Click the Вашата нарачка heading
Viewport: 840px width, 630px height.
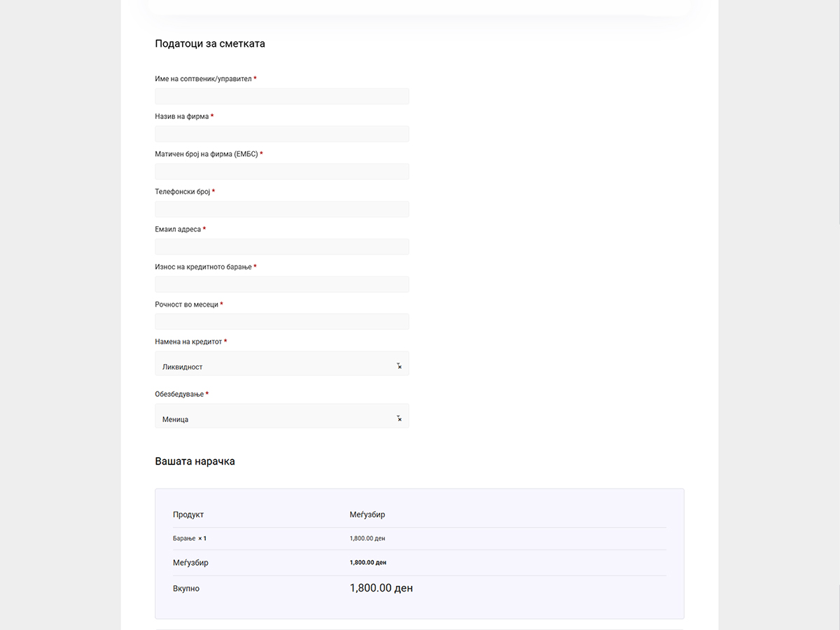pyautogui.click(x=195, y=461)
